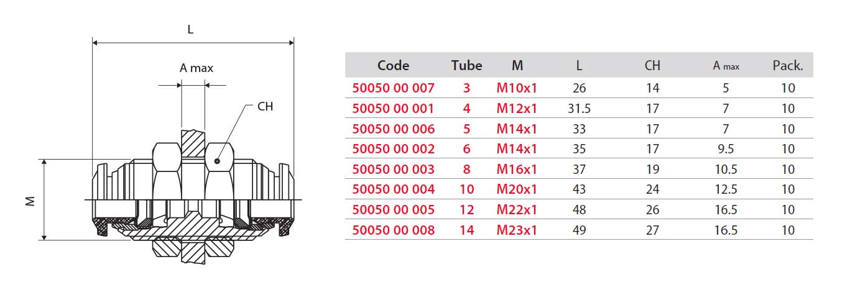Select product code 50050 00 006
The height and width of the screenshot is (308, 868).
click(x=393, y=129)
